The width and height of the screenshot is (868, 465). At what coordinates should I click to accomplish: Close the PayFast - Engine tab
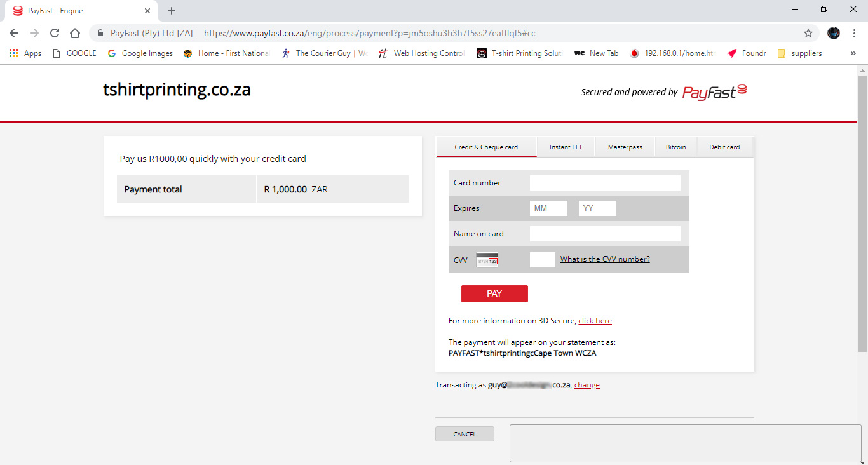tap(147, 11)
